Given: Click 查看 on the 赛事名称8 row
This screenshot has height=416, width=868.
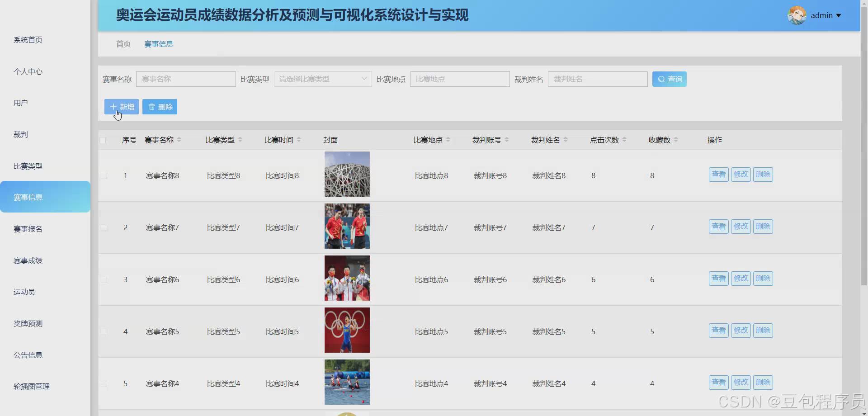Looking at the screenshot, I should [718, 174].
